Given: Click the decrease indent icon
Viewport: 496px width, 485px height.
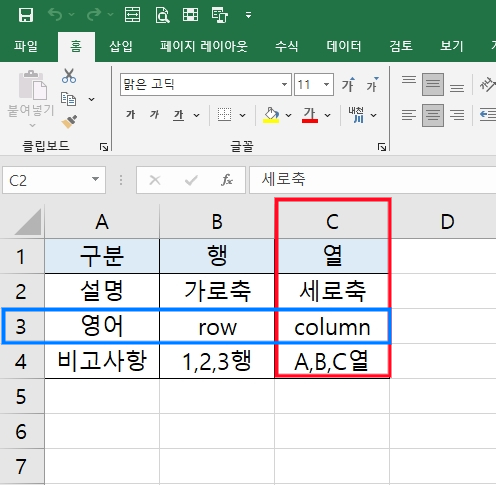Looking at the screenshot, I should tap(487, 115).
